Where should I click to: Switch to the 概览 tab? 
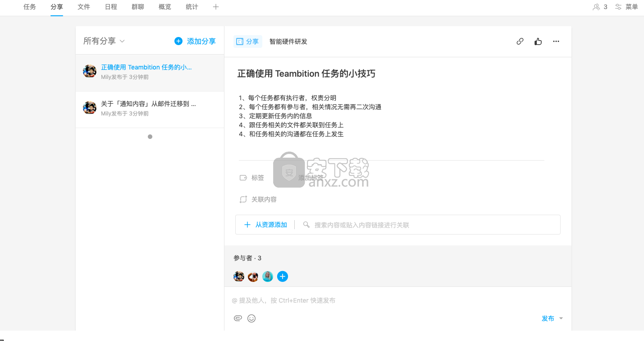[x=165, y=7]
